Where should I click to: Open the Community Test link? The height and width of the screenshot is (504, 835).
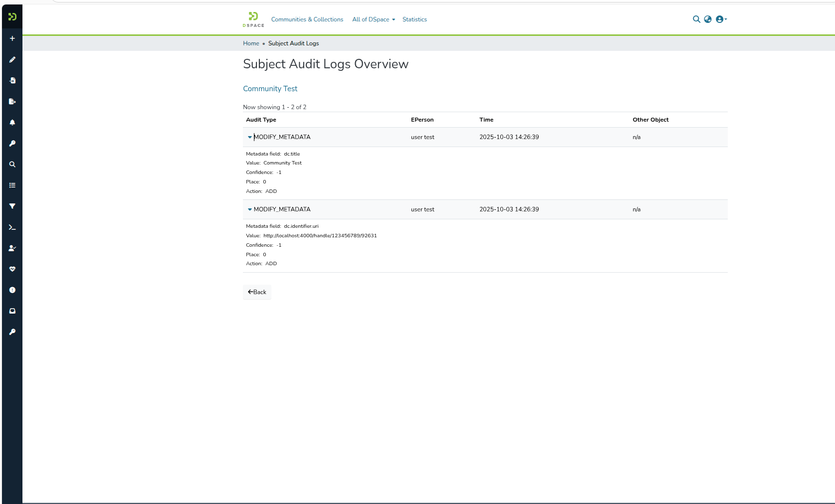(x=270, y=89)
